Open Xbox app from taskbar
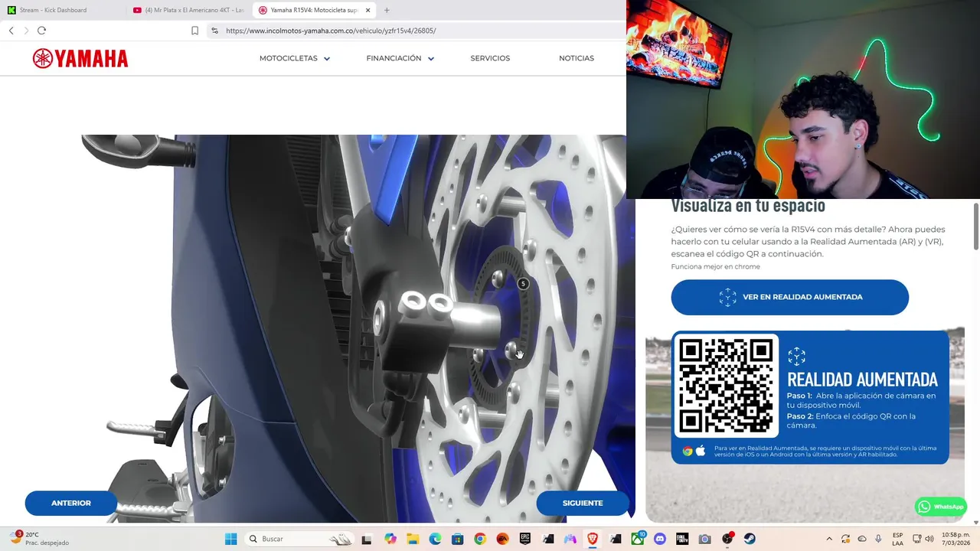 click(x=637, y=539)
